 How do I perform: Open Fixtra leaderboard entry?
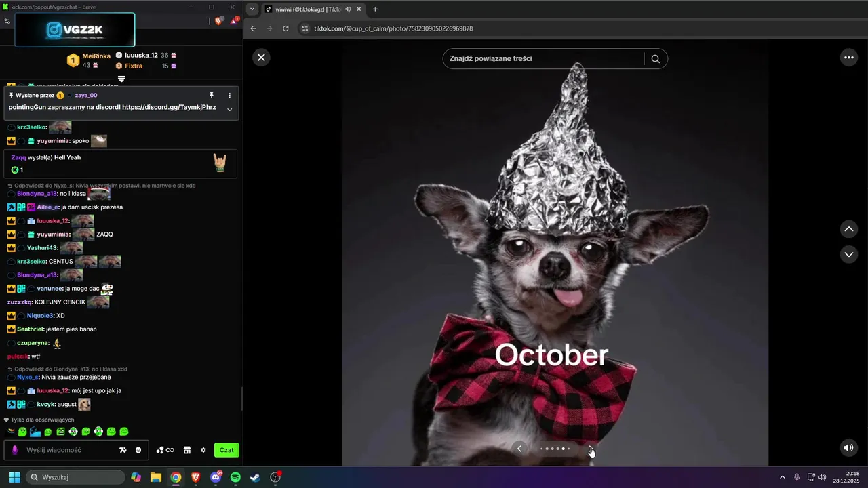click(x=134, y=66)
